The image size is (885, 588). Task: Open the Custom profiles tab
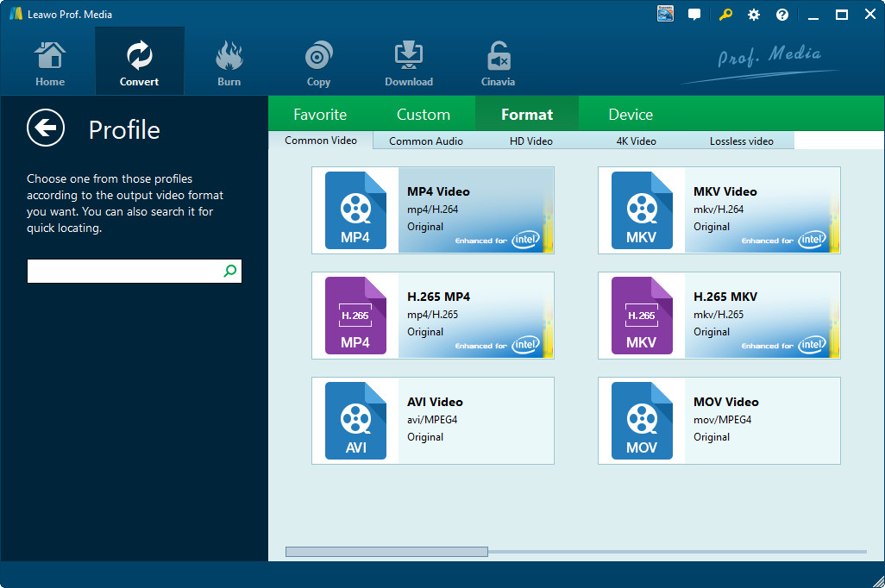click(x=424, y=115)
